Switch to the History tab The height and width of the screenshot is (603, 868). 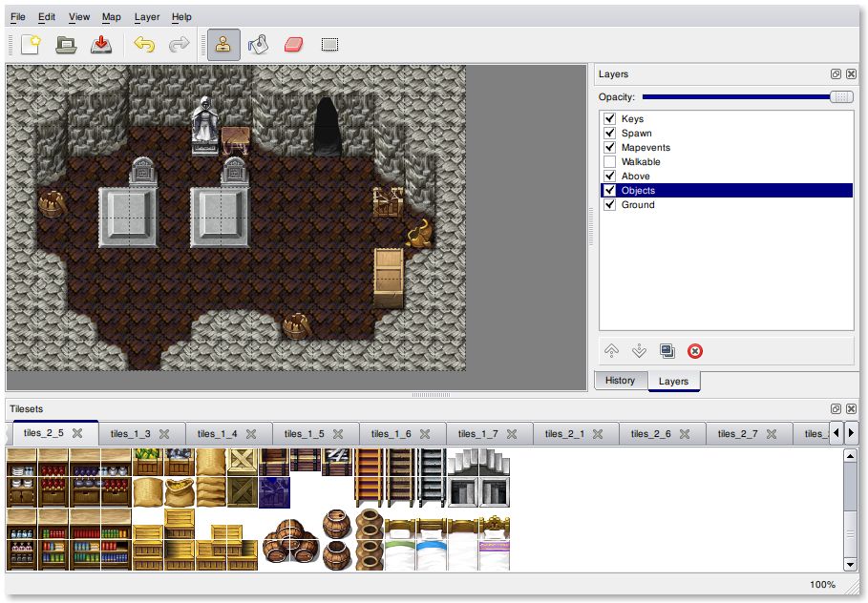tap(620, 381)
